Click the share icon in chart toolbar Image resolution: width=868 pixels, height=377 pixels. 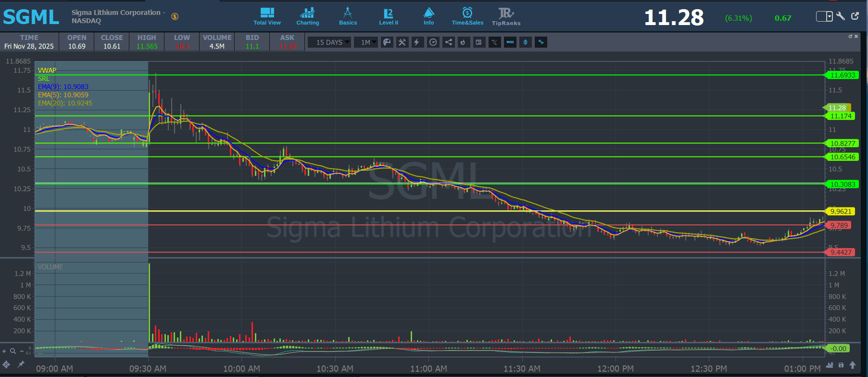click(x=449, y=42)
